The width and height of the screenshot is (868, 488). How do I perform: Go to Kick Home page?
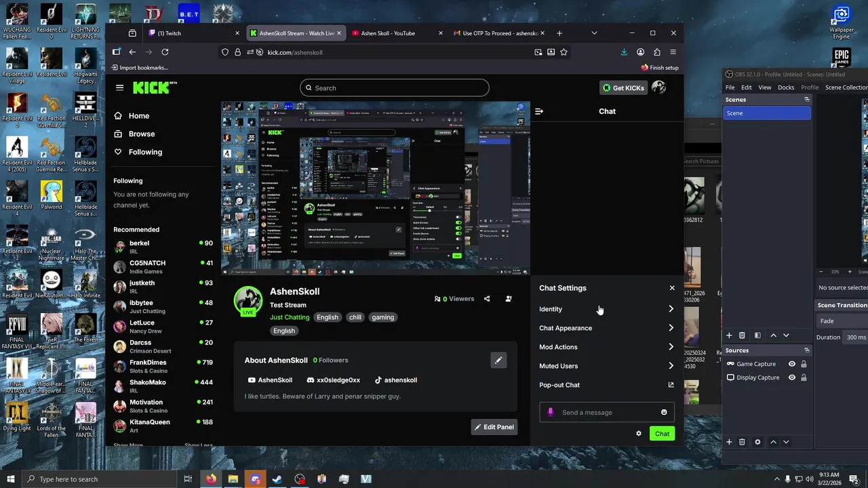click(132, 116)
